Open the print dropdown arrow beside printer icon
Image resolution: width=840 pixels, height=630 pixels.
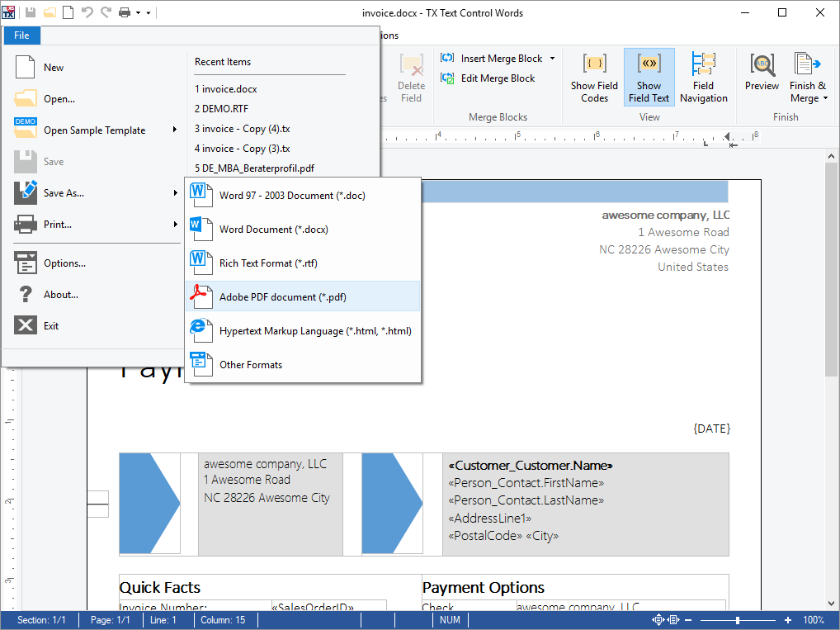point(138,13)
